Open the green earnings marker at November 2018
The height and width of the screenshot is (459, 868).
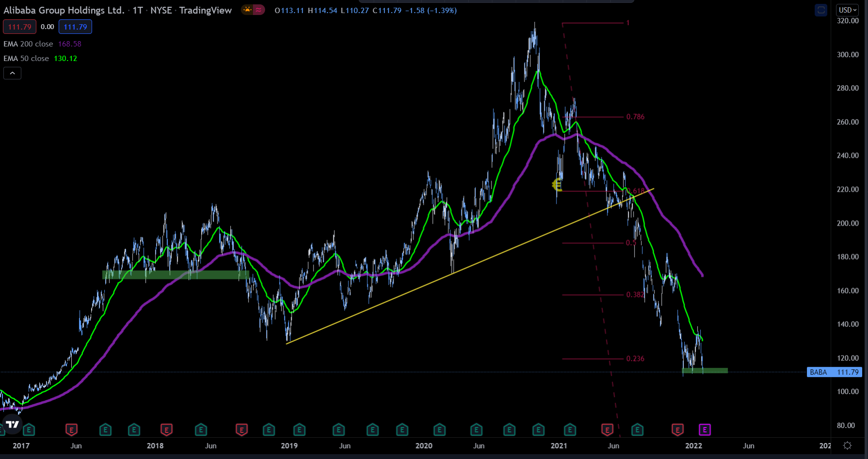pyautogui.click(x=268, y=429)
